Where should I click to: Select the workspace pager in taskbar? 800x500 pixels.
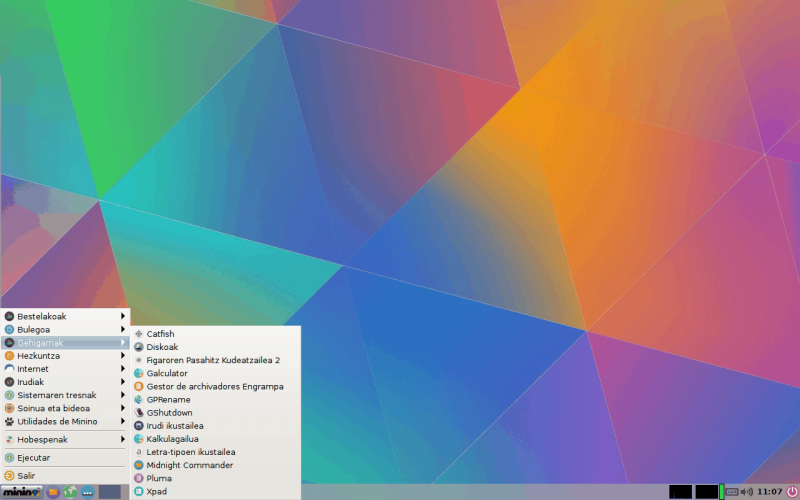tap(110, 492)
